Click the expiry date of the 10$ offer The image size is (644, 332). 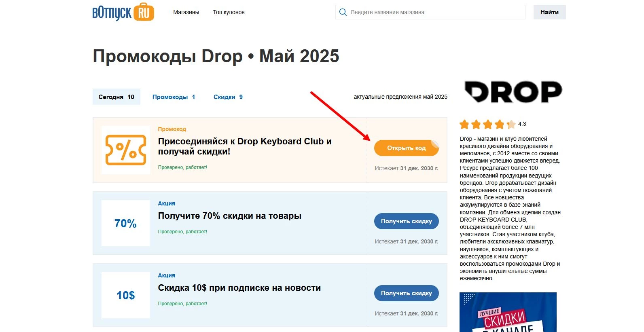(407, 313)
